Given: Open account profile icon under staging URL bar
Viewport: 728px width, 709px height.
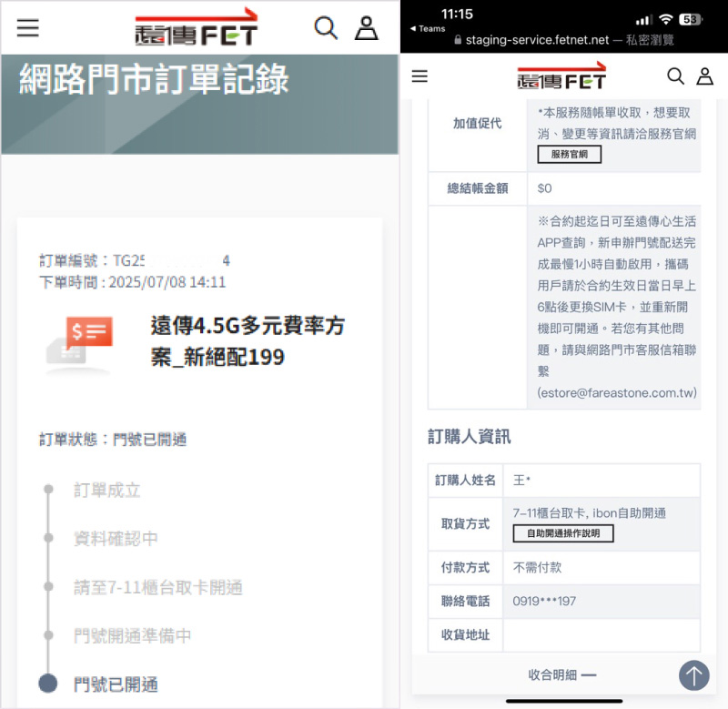Looking at the screenshot, I should pos(704,76).
